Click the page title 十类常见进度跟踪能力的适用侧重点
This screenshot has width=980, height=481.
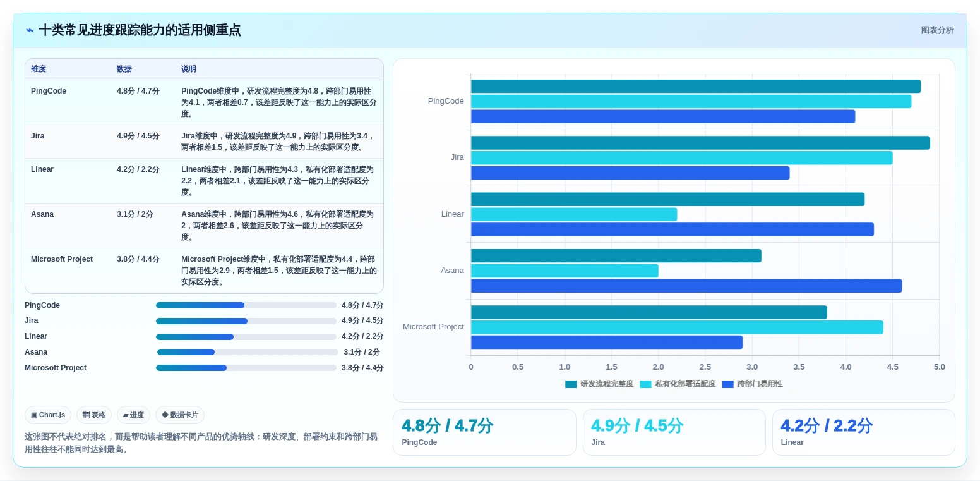[140, 30]
